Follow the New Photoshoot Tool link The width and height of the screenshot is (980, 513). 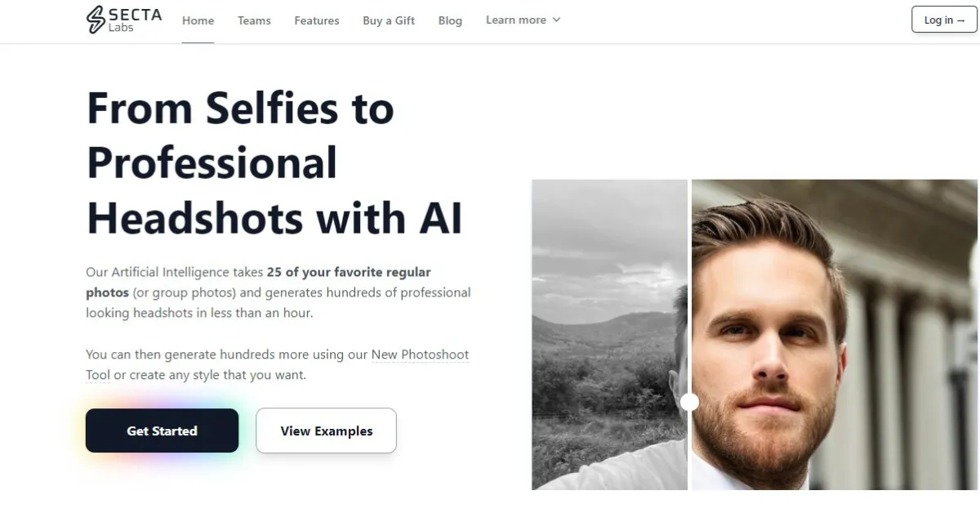click(x=278, y=365)
